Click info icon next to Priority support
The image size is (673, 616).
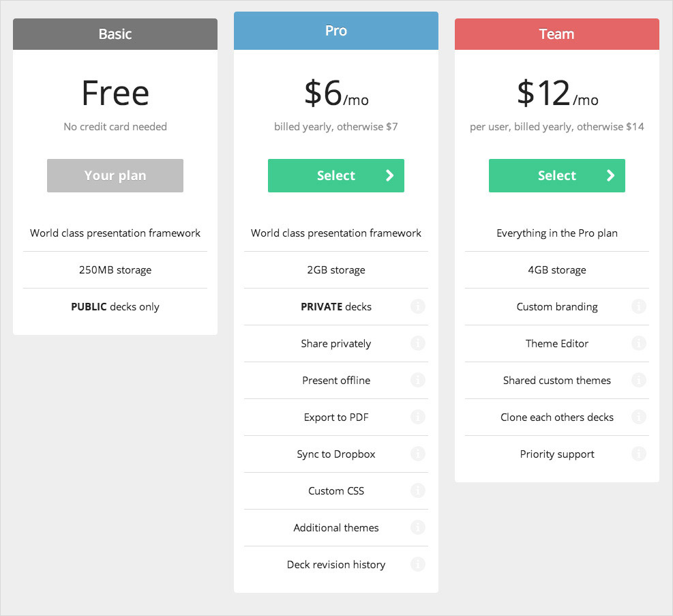(639, 454)
